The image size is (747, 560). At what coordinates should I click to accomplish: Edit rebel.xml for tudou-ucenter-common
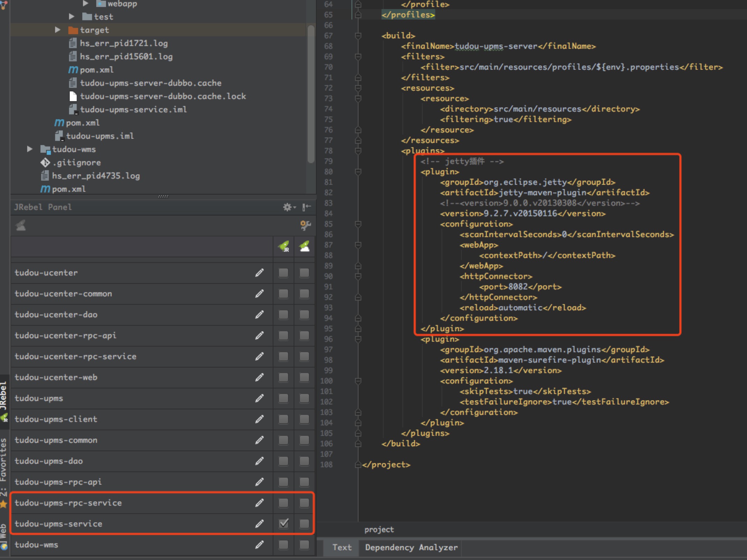[259, 294]
